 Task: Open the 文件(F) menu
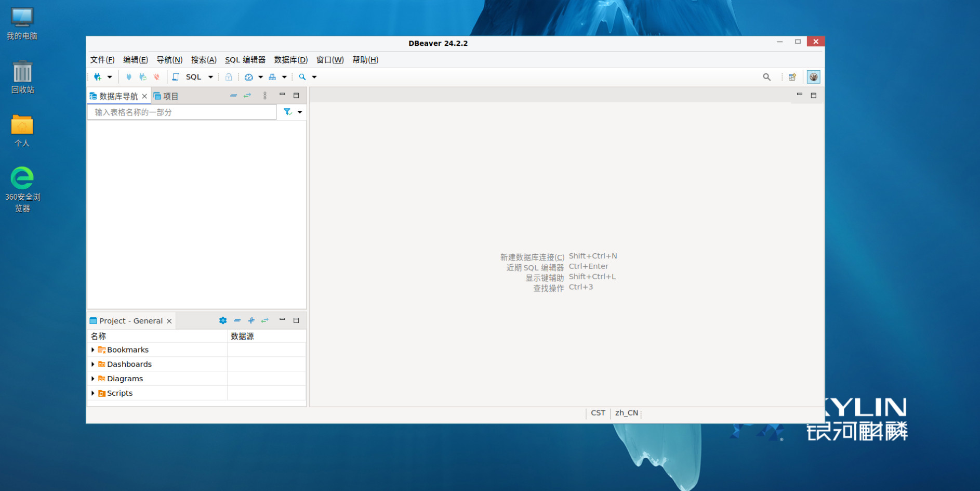pyautogui.click(x=102, y=60)
